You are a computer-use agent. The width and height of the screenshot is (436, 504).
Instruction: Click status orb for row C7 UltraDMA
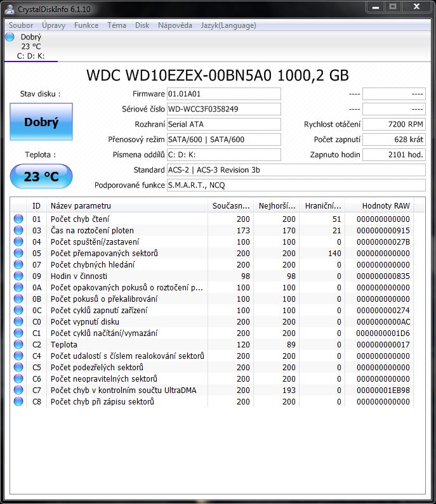18,390
